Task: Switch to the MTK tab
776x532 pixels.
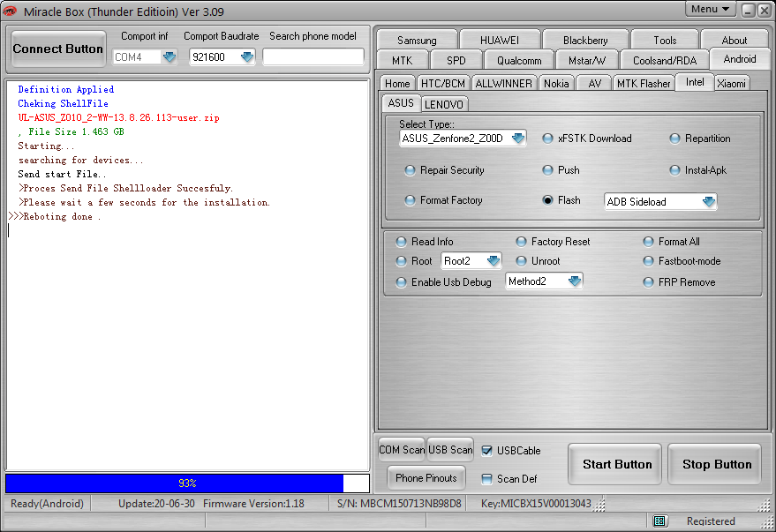Action: point(402,60)
